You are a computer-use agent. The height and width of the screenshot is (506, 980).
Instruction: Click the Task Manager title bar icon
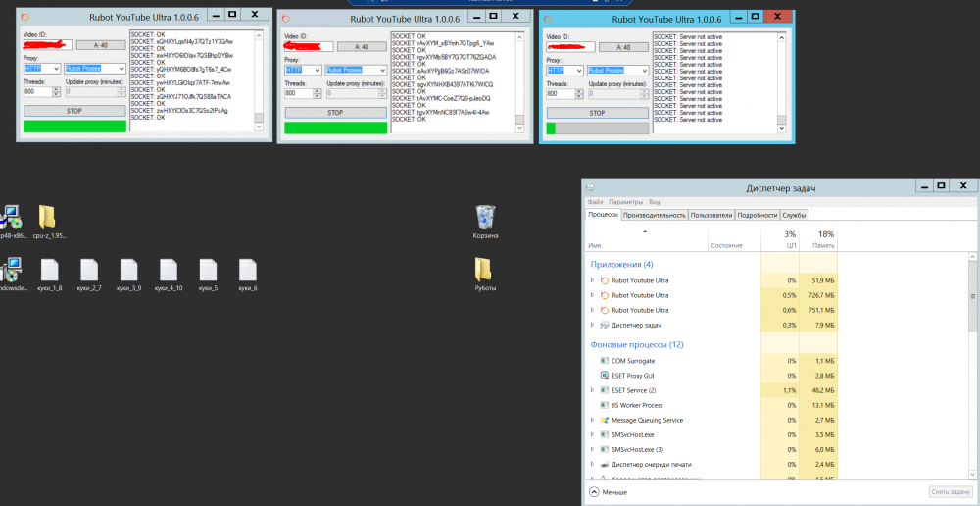591,188
